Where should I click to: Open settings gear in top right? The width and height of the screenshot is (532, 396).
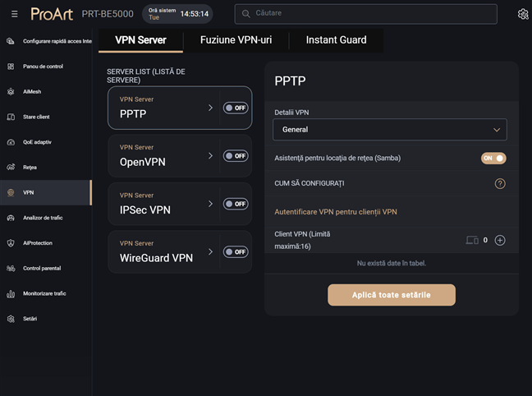click(x=523, y=14)
